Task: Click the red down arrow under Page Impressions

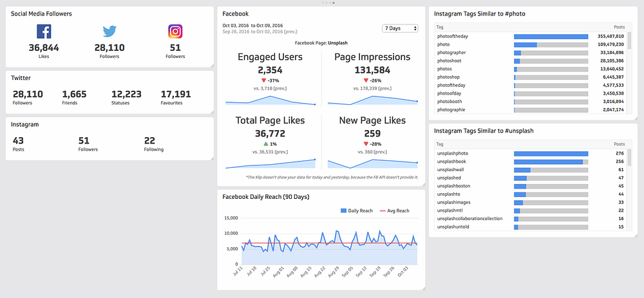Action: click(x=366, y=80)
